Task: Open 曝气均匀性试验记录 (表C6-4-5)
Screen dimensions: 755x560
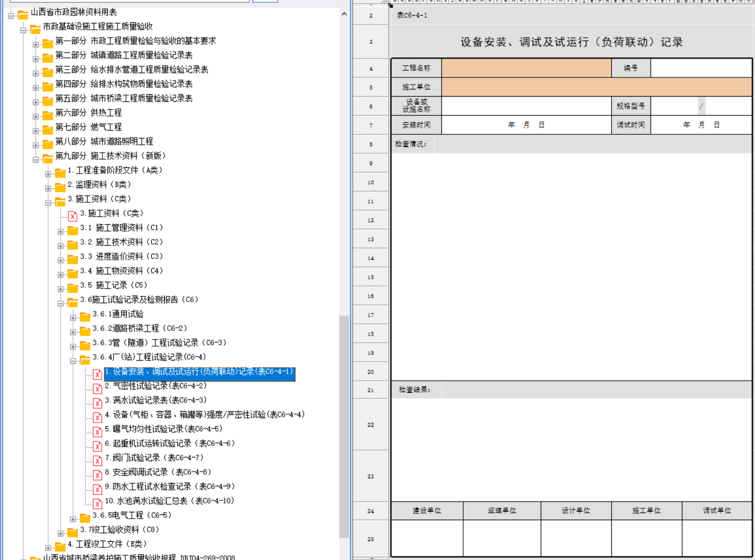Action: (x=163, y=429)
